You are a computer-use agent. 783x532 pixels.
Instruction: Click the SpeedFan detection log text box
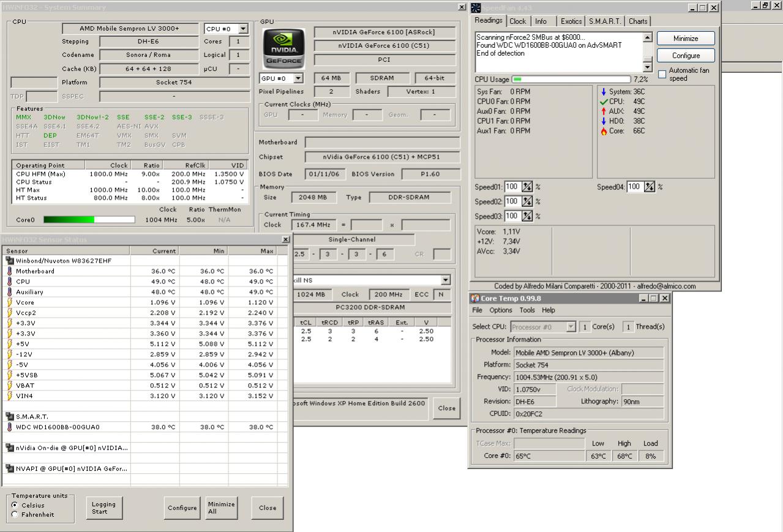(560, 52)
